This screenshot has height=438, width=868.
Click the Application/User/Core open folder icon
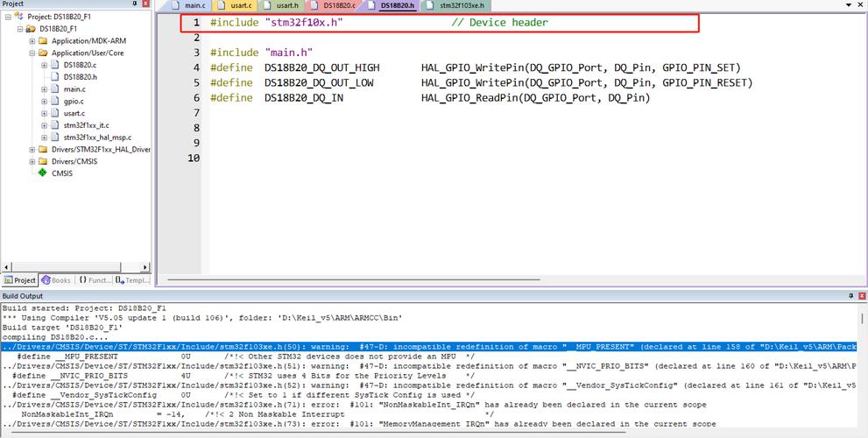[43, 53]
